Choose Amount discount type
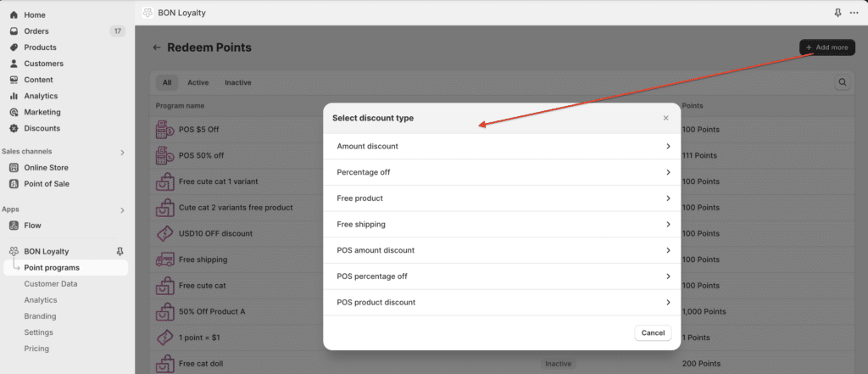This screenshot has width=868, height=374. click(502, 146)
